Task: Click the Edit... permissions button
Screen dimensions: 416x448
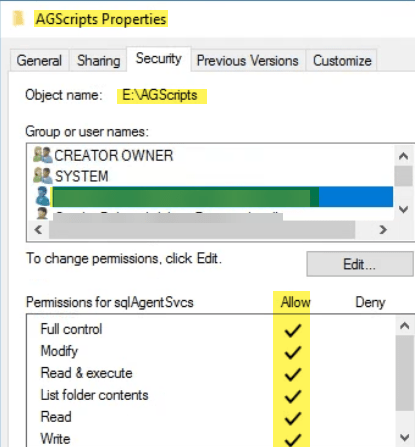Action: pos(360,264)
